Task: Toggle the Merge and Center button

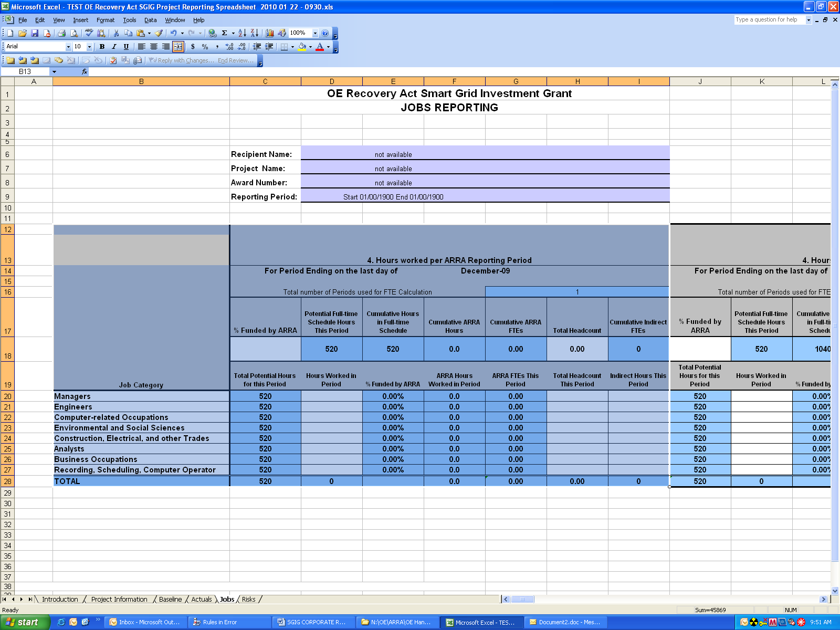Action: (x=178, y=47)
